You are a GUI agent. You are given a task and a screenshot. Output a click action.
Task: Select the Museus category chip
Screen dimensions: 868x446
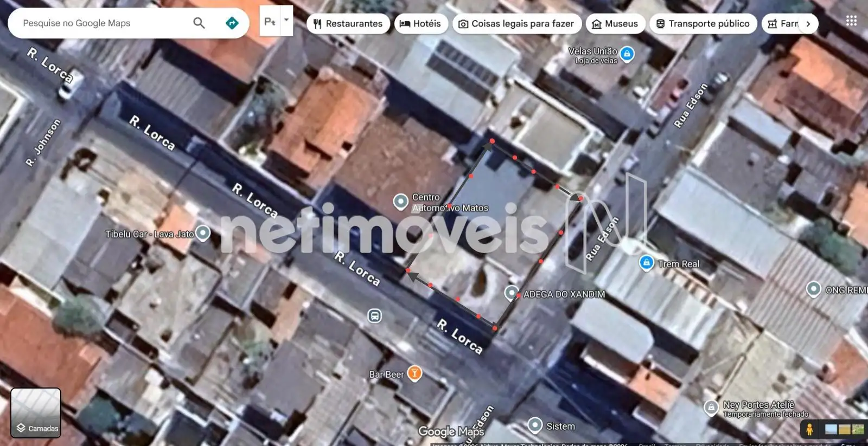click(x=615, y=24)
